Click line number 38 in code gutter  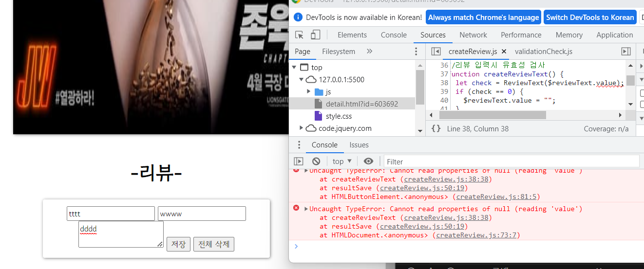click(444, 83)
